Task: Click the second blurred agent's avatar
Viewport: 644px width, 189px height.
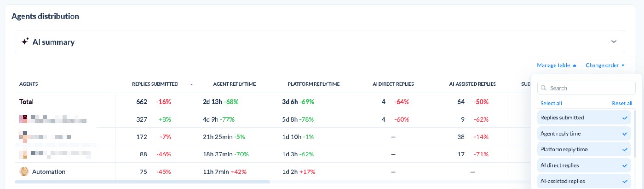Action: [x=23, y=137]
